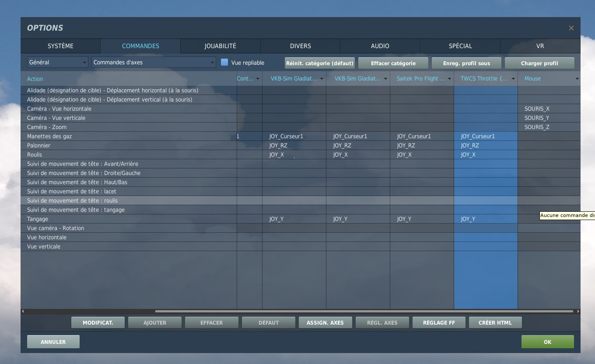Click the DÉFAUT button

pos(269,322)
